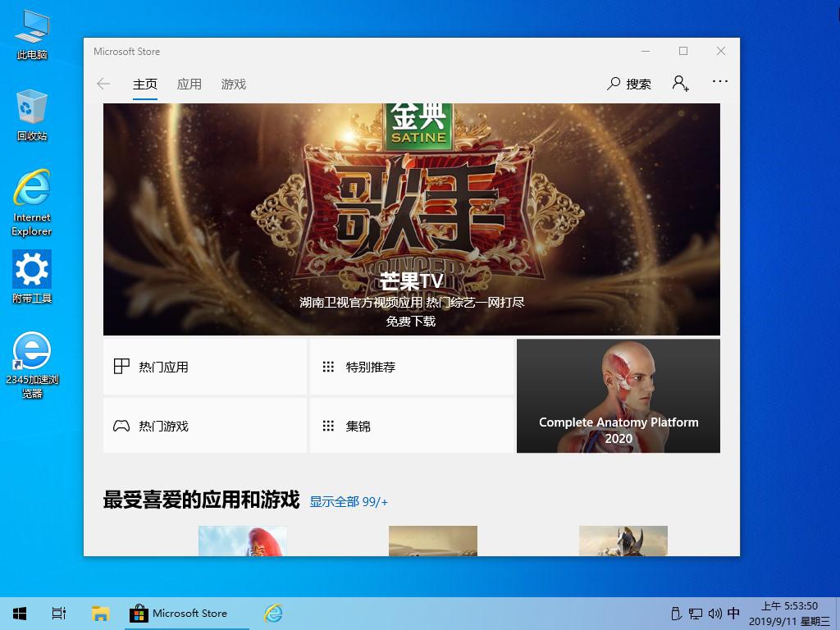Open the armored knight app thumbnail
This screenshot has height=630, width=840.
coord(623,541)
